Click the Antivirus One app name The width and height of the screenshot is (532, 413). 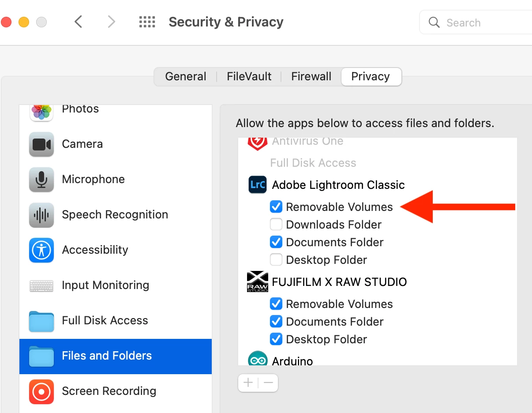[x=307, y=142]
